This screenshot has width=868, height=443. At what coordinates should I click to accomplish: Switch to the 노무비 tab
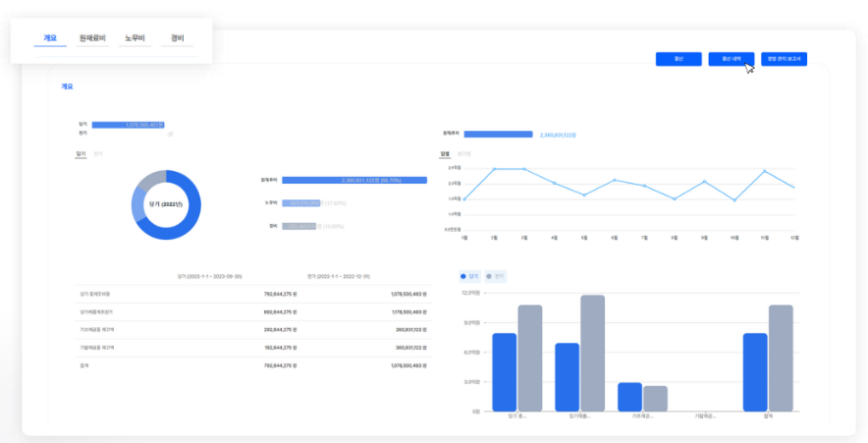135,39
